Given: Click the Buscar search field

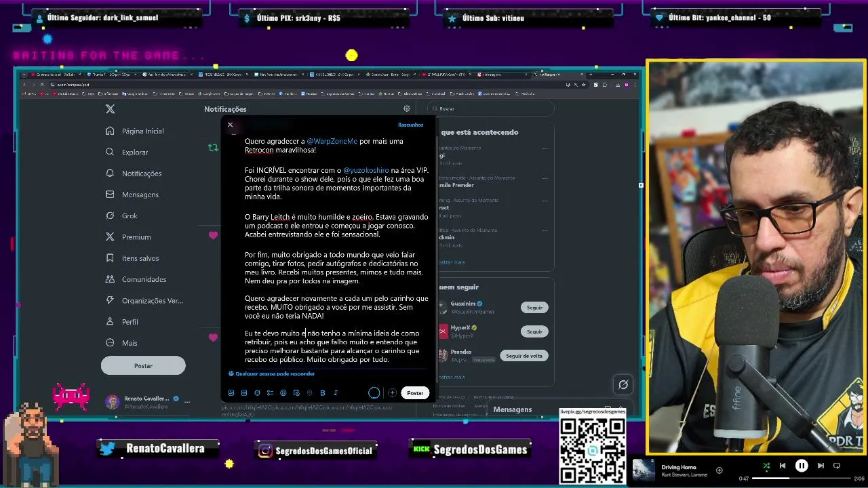Looking at the screenshot, I should [x=492, y=108].
